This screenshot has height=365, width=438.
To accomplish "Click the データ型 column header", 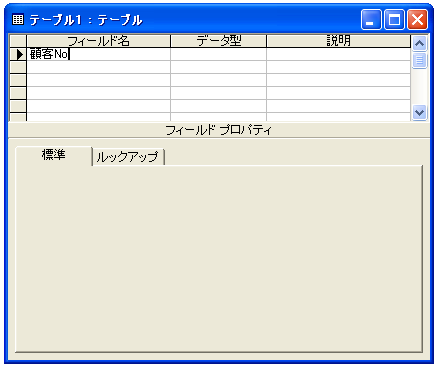I will pyautogui.click(x=218, y=41).
